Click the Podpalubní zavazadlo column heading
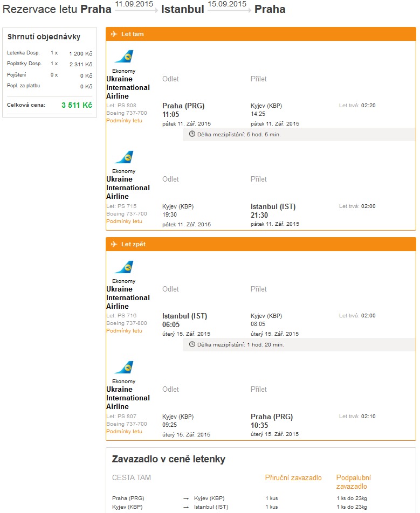 pyautogui.click(x=354, y=482)
